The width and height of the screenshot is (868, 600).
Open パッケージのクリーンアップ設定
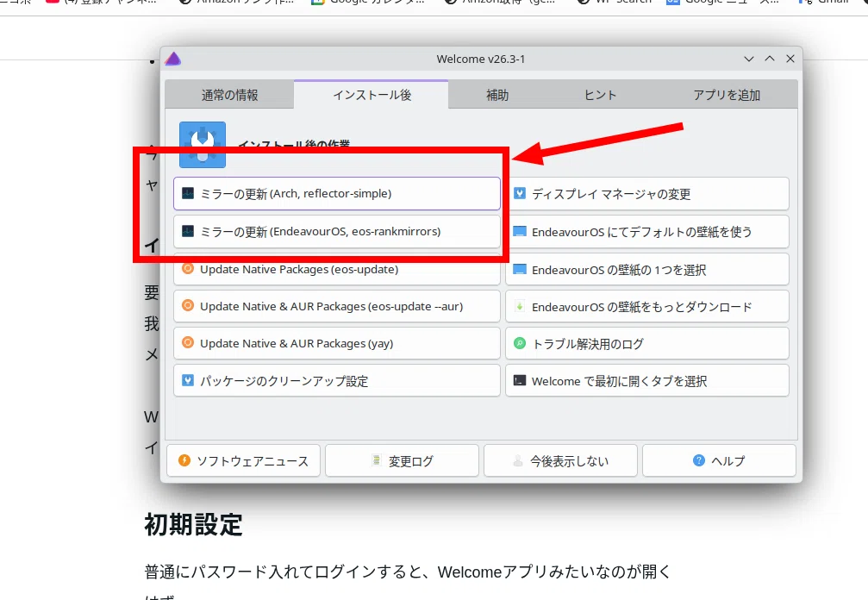tap(336, 381)
